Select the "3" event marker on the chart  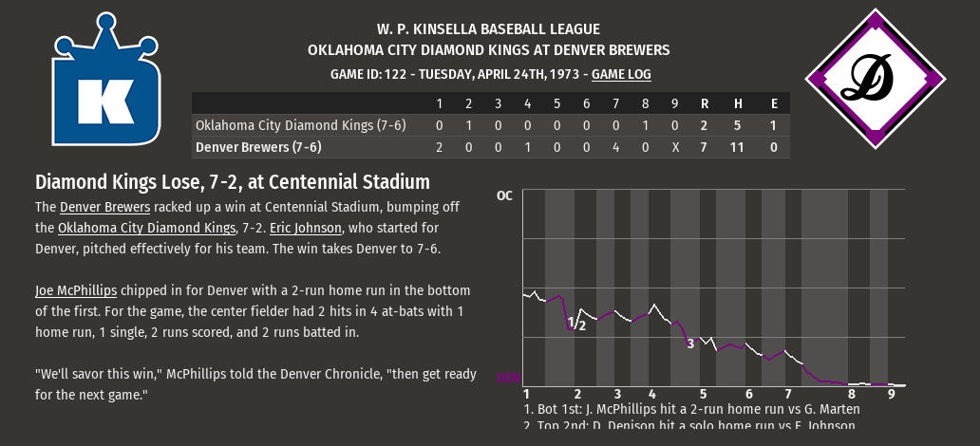(x=690, y=344)
